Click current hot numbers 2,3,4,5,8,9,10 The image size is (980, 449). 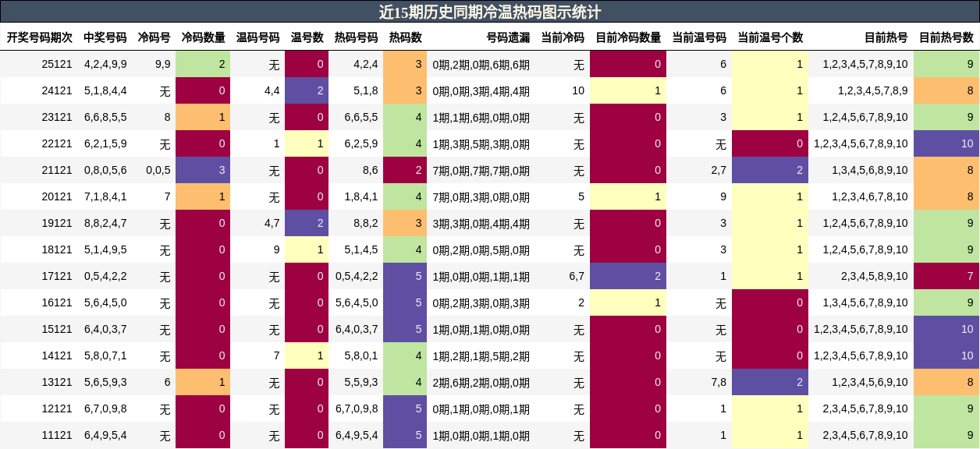click(x=875, y=276)
